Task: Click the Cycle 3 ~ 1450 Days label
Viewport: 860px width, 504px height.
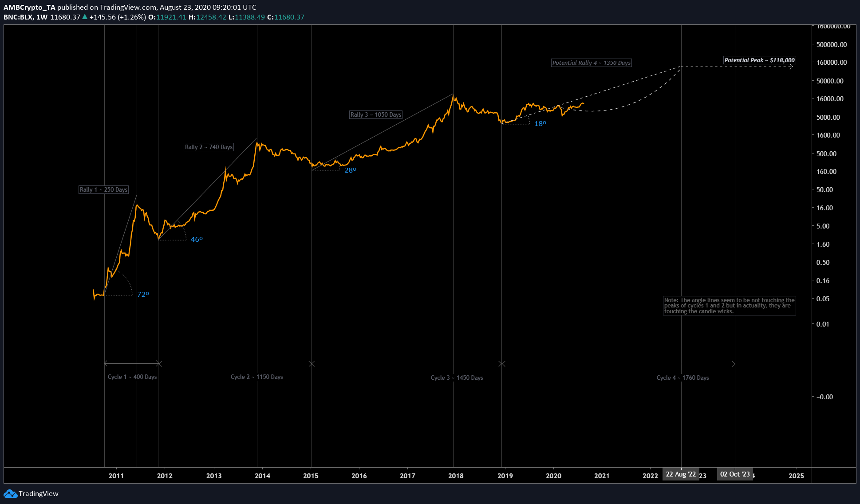Action: (457, 378)
